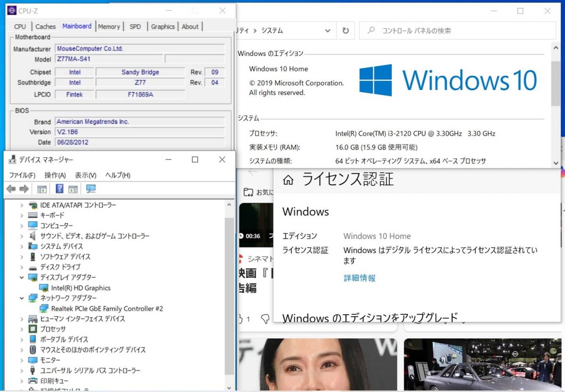Image resolution: width=565 pixels, height=392 pixels.
Task: Switch to the CPU tab in CPU-Z
Action: (20, 26)
